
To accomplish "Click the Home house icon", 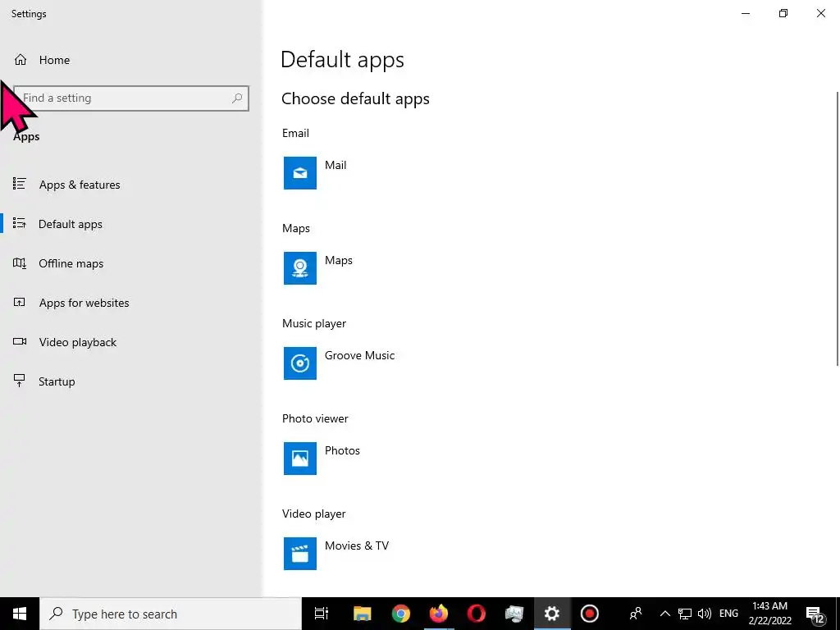I will click(21, 59).
